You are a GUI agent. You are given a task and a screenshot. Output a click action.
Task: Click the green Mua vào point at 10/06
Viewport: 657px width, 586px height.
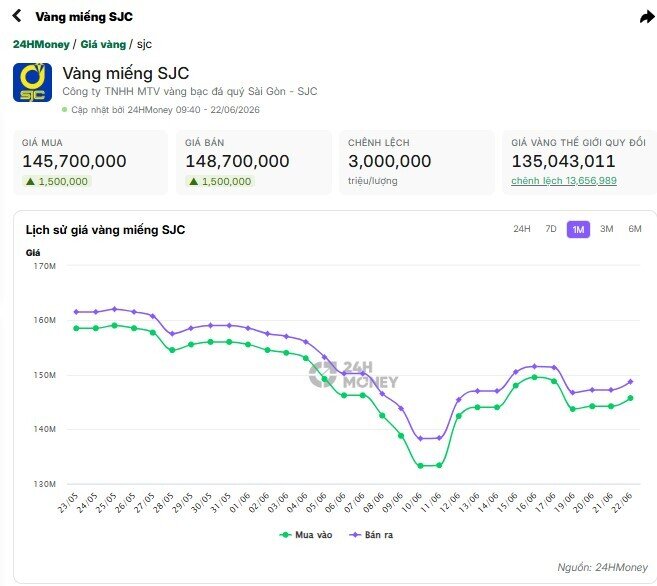tap(420, 466)
